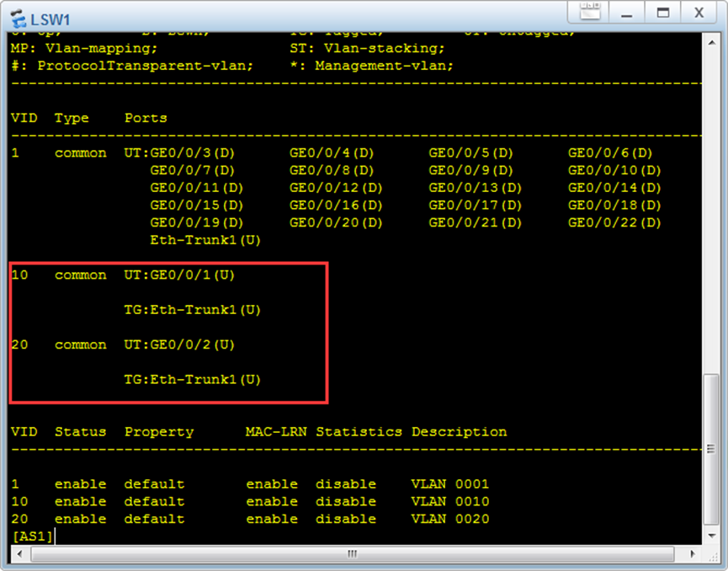Image resolution: width=728 pixels, height=571 pixels.
Task: Click the 'Ports' column header
Action: (146, 118)
